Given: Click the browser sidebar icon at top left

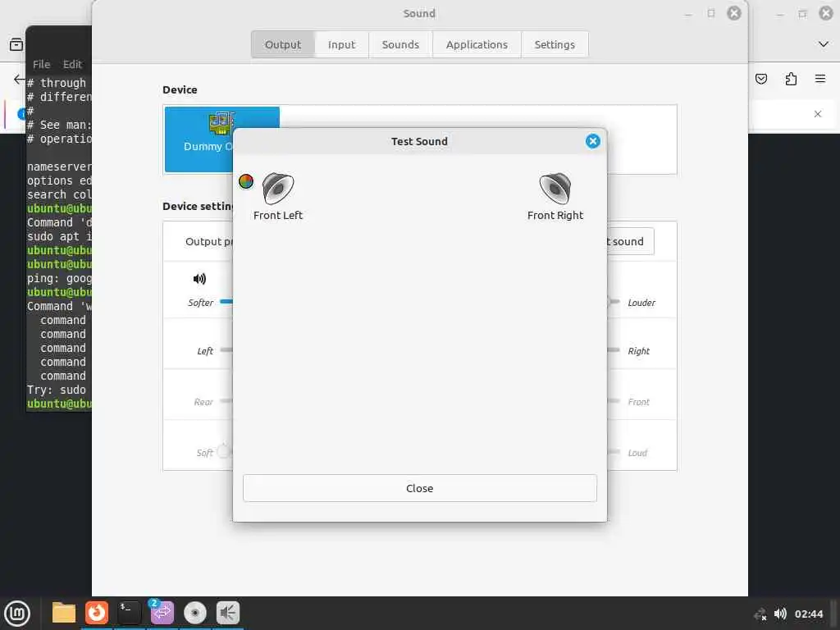Looking at the screenshot, I should 16,44.
